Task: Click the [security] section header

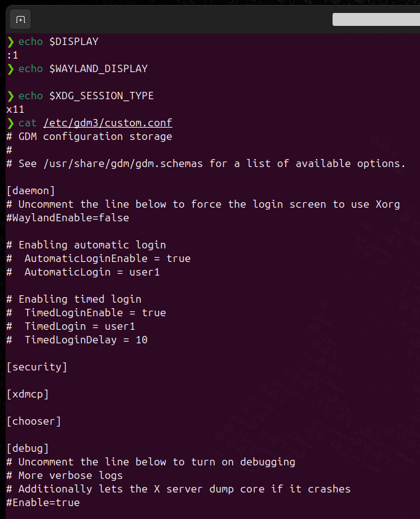Action: click(x=37, y=367)
